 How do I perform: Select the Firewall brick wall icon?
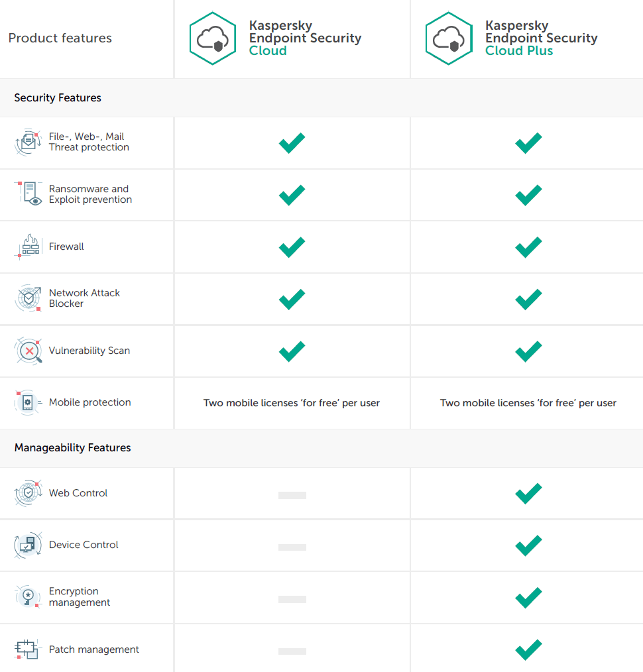point(29,246)
